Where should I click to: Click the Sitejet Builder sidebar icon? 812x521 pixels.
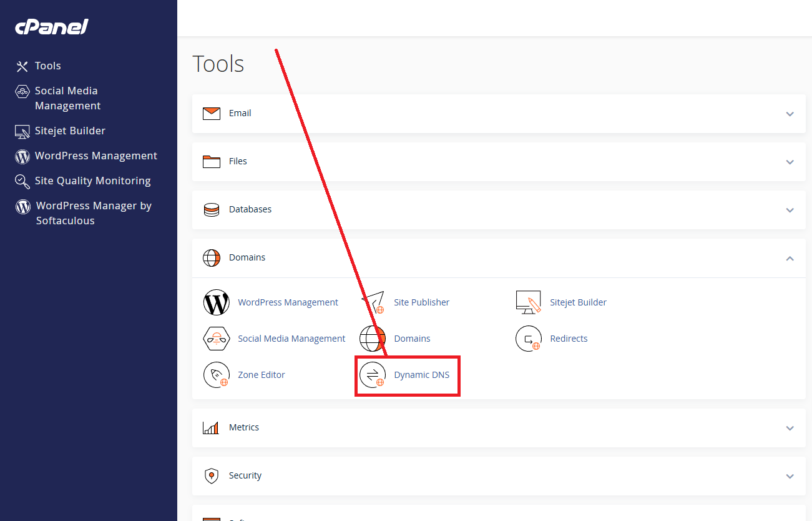pos(22,131)
